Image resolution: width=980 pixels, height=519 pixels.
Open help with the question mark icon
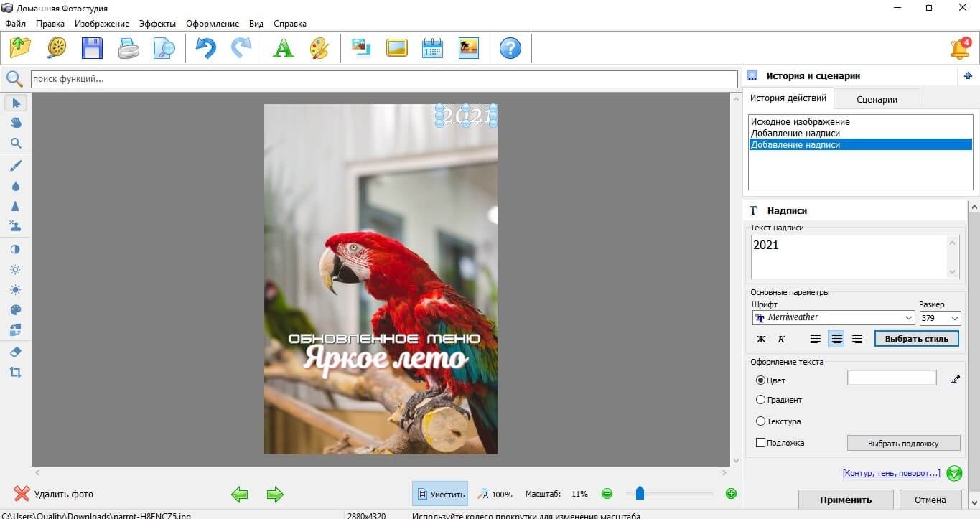510,48
